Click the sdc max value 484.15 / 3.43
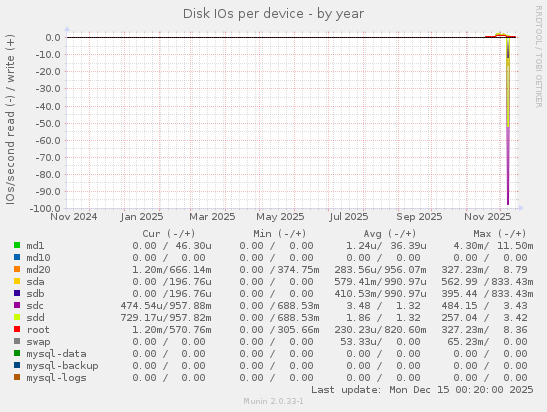 [x=484, y=306]
